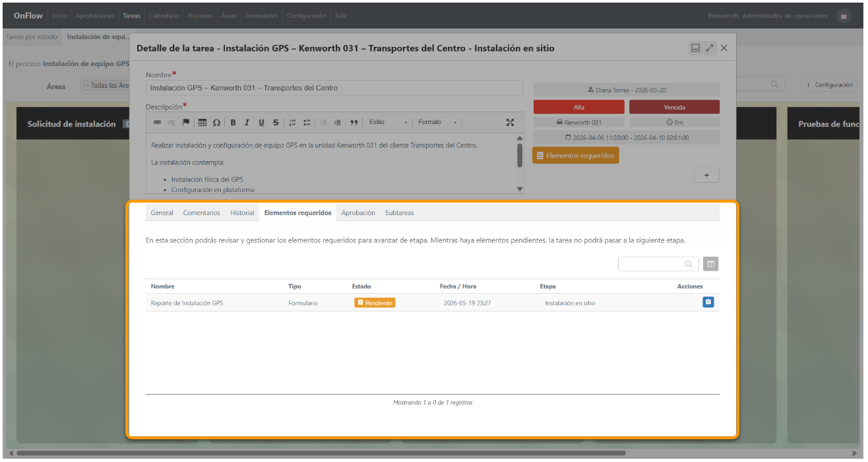Open the Calendario menu in the top bar
Viewport: 868px width, 462px height.
click(x=164, y=16)
